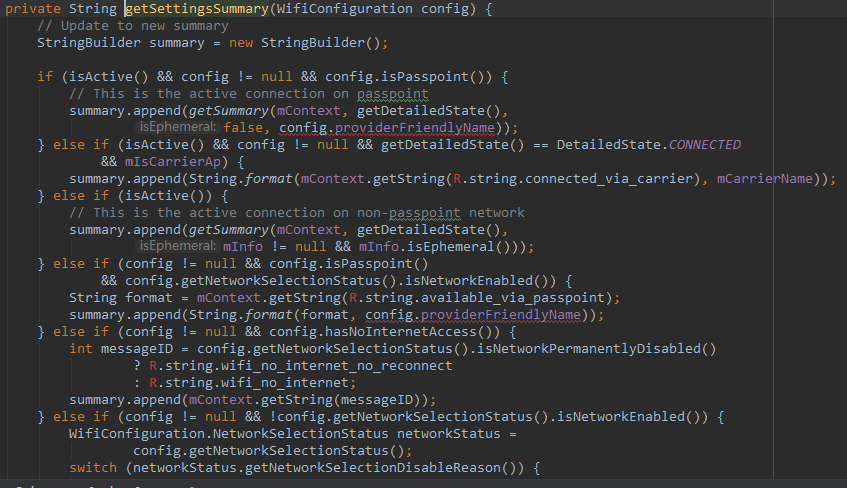847x488 pixels.
Task: Click the non-passpoint network comment
Action: tap(297, 213)
